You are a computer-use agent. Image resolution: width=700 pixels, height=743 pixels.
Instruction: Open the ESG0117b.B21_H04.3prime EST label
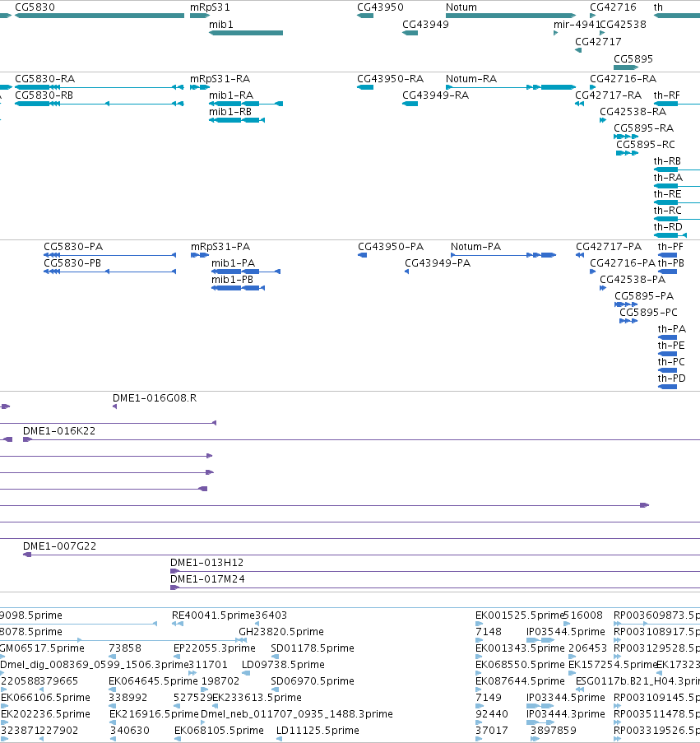click(638, 681)
